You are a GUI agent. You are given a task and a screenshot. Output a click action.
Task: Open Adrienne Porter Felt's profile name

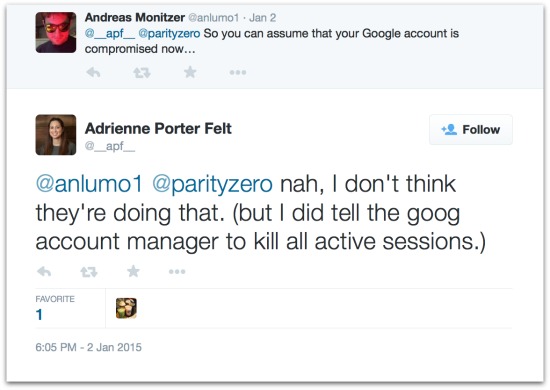pyautogui.click(x=158, y=128)
